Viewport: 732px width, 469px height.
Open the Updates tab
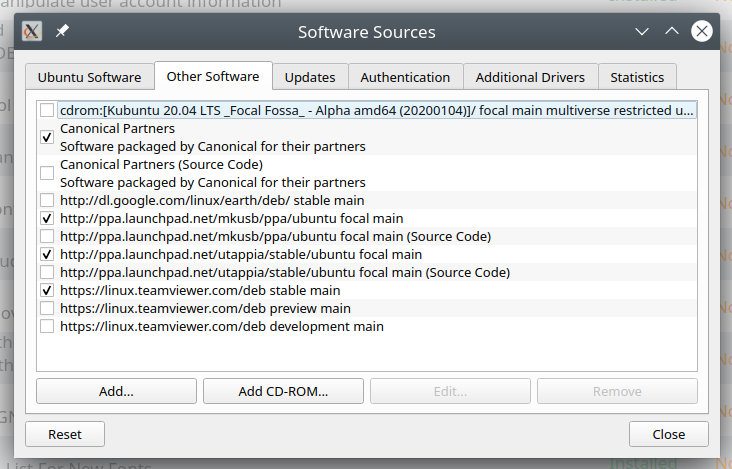(x=310, y=77)
